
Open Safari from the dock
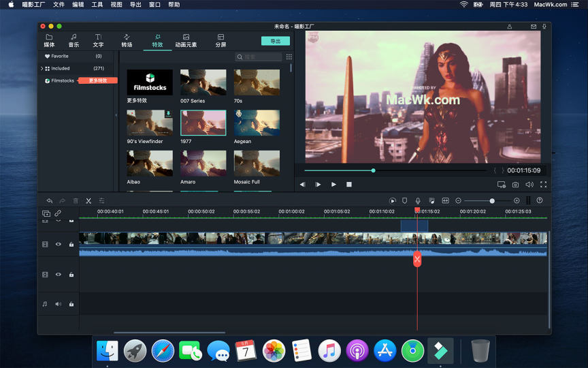coord(163,351)
